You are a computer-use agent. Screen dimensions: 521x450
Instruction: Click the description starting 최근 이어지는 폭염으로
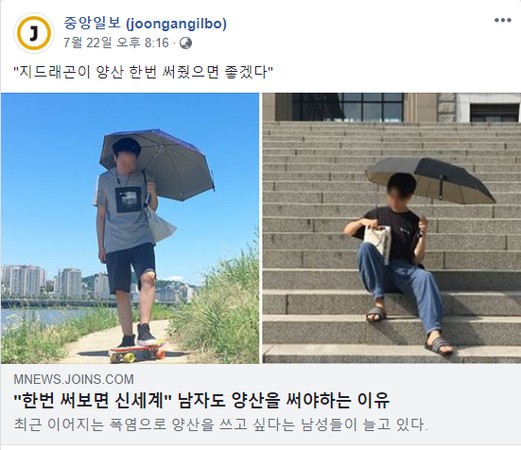(221, 425)
